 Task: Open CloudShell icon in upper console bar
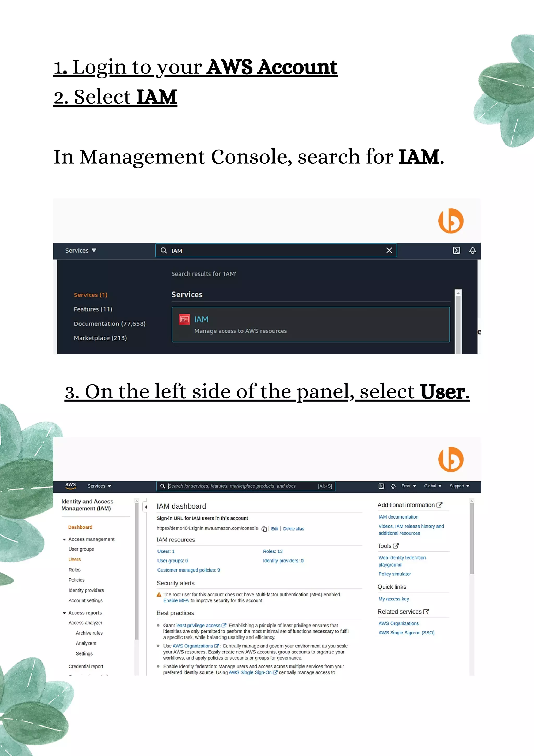point(457,251)
